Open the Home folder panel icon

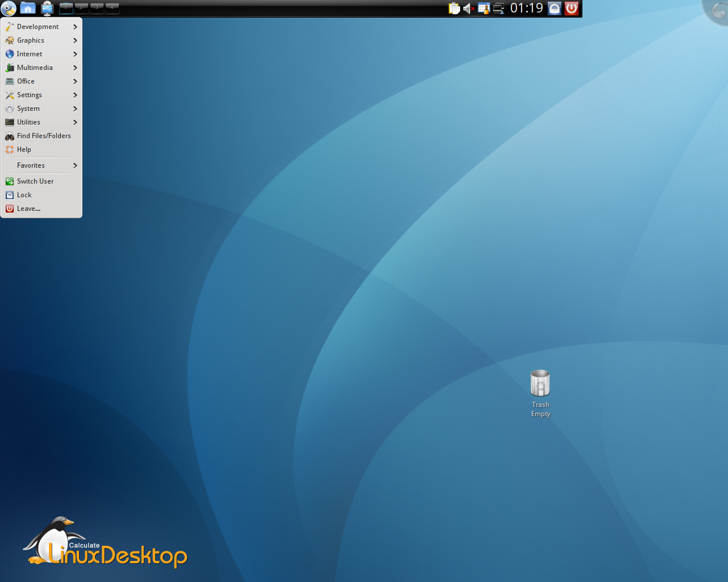click(x=28, y=8)
